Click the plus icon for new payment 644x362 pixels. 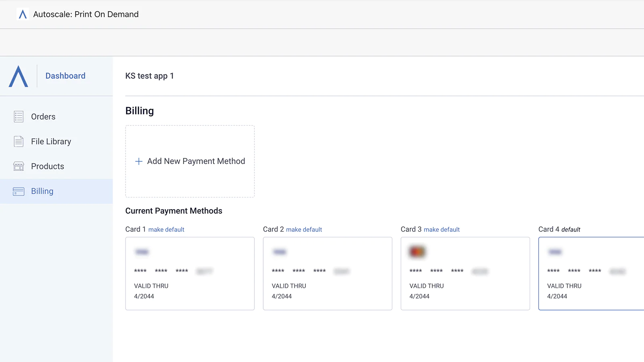coord(138,161)
